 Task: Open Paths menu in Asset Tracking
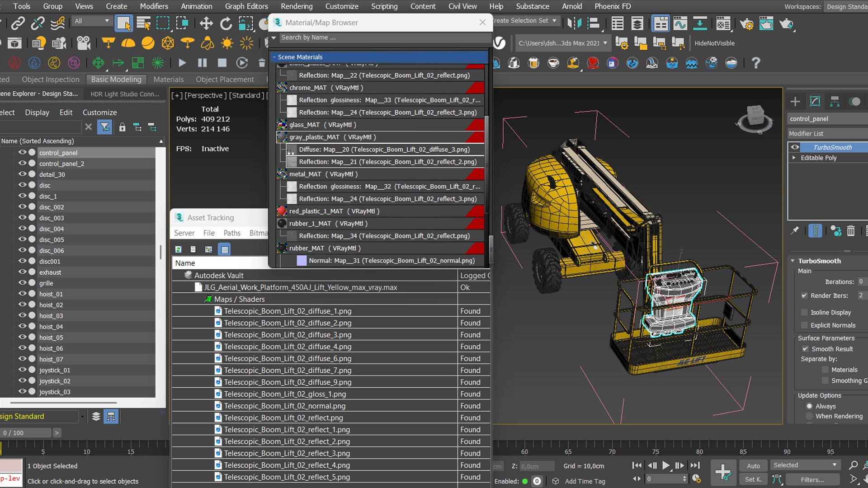(232, 233)
